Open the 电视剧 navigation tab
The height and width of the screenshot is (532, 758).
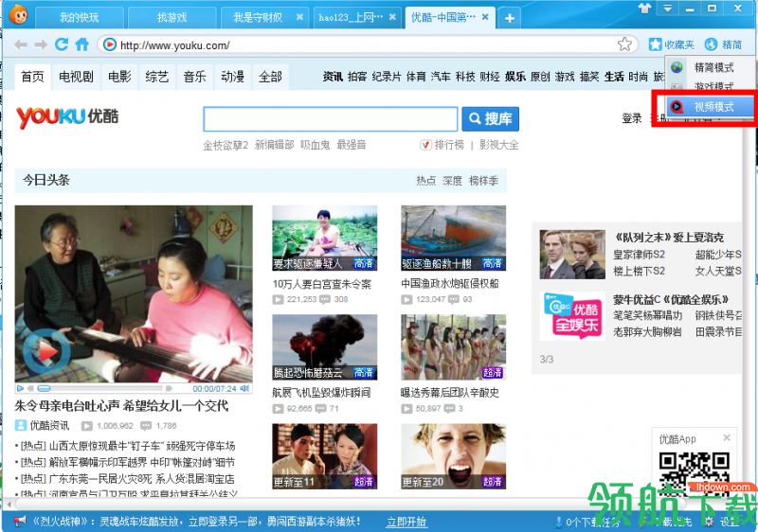pos(76,77)
